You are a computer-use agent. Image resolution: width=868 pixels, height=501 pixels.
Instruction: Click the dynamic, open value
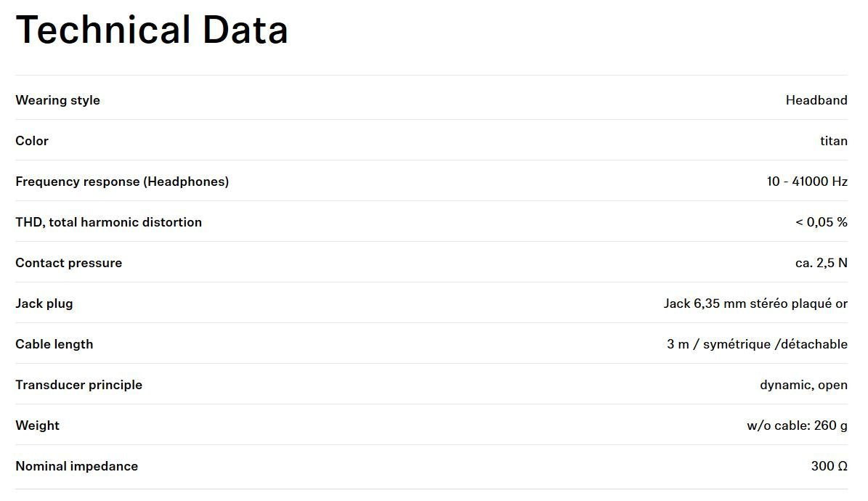pyautogui.click(x=803, y=385)
